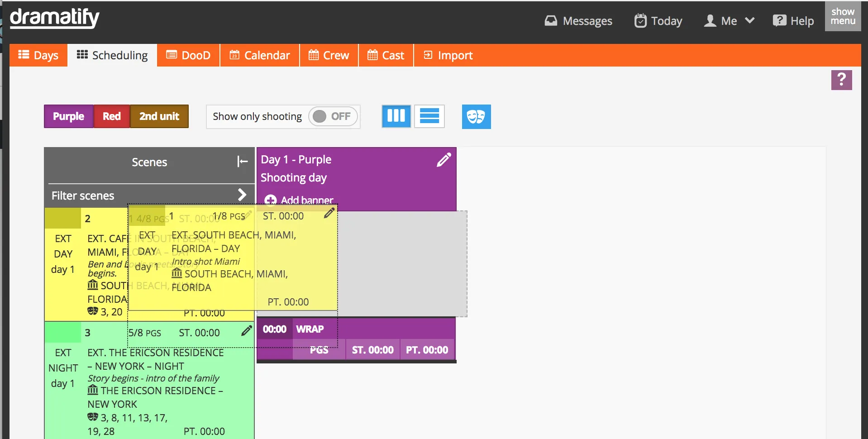Switch to list rows layout view

click(x=429, y=116)
